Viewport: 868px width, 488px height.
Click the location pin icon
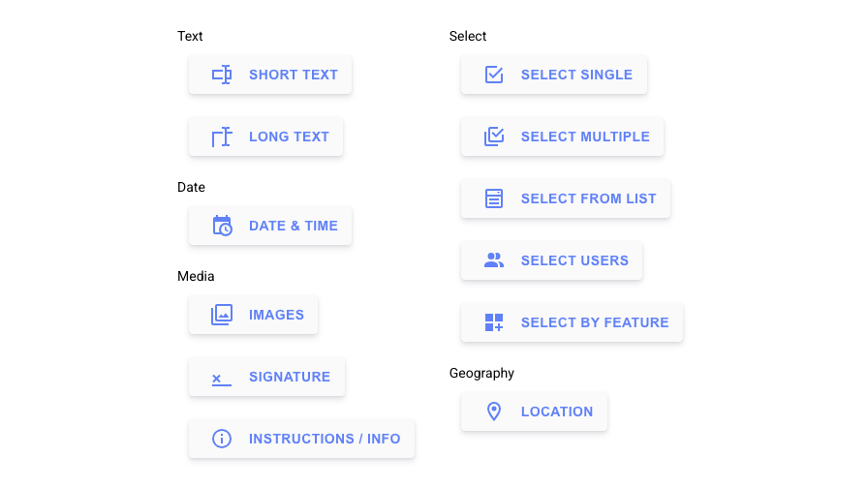[494, 412]
